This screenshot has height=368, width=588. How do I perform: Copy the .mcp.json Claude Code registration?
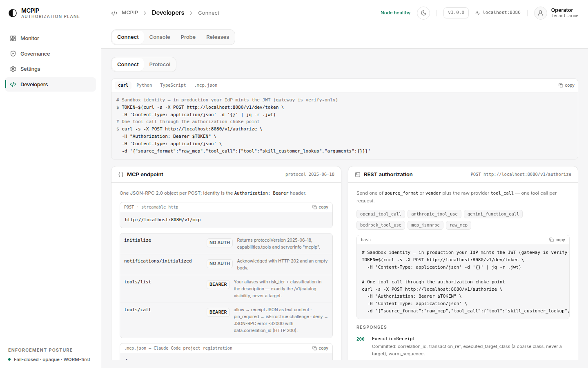point(320,348)
